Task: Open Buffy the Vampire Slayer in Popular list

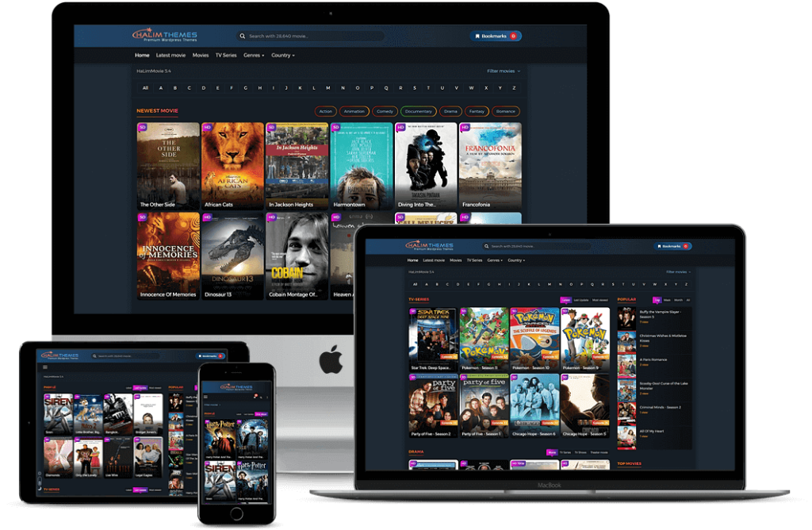Action: 660,312
